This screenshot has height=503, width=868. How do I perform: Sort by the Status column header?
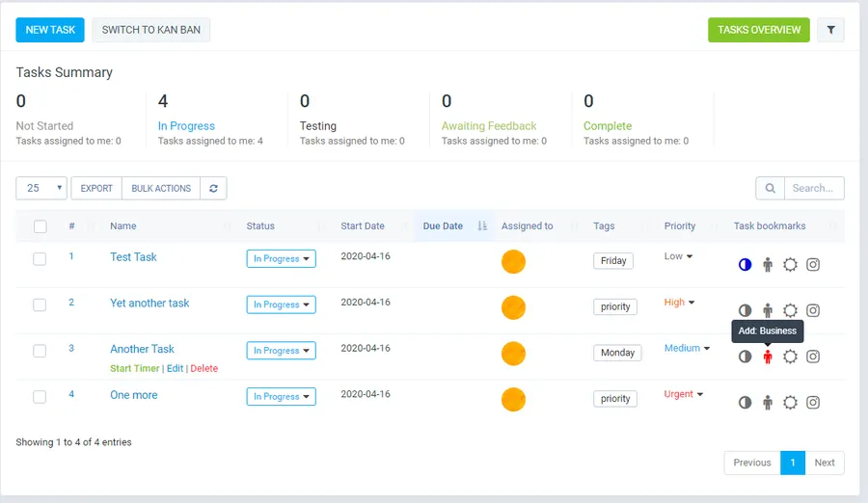260,225
